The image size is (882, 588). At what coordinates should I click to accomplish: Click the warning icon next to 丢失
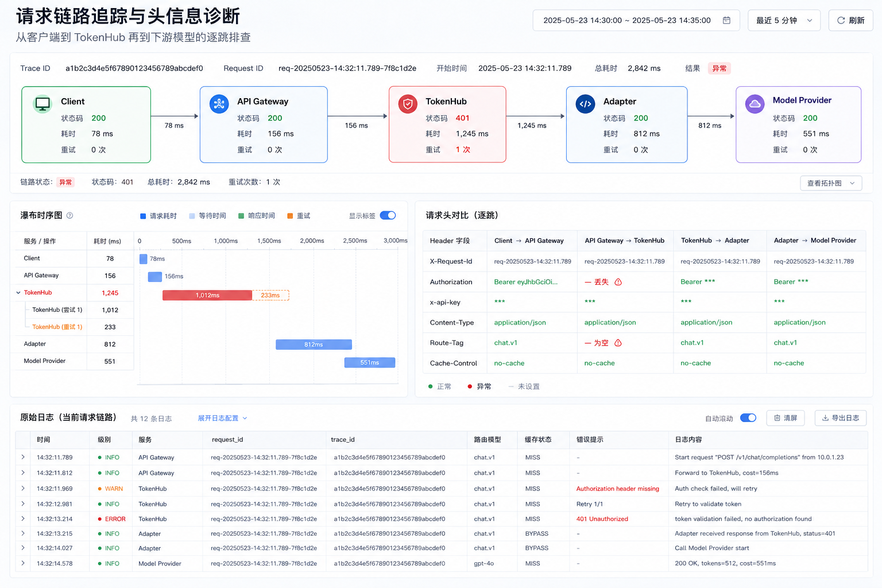click(618, 282)
